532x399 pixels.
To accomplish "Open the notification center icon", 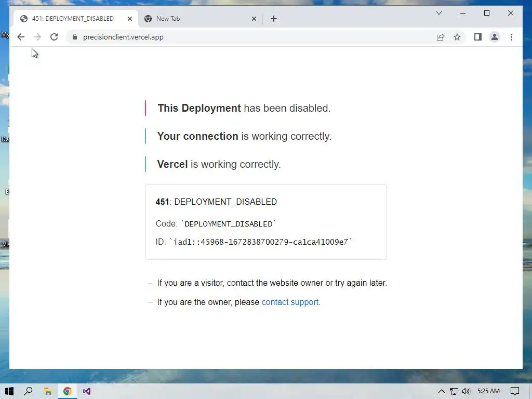I will (515, 391).
